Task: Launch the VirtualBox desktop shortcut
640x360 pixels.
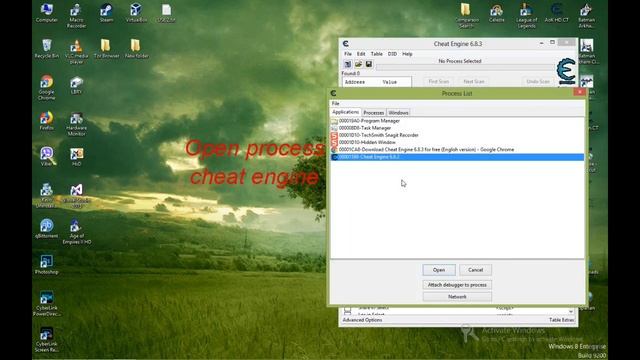Action: pyautogui.click(x=136, y=13)
